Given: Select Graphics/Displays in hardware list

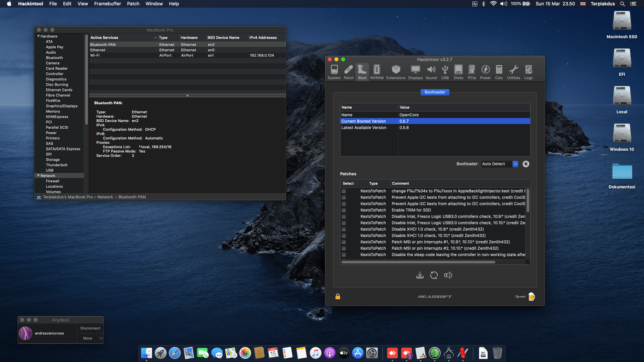Looking at the screenshot, I should 61,106.
